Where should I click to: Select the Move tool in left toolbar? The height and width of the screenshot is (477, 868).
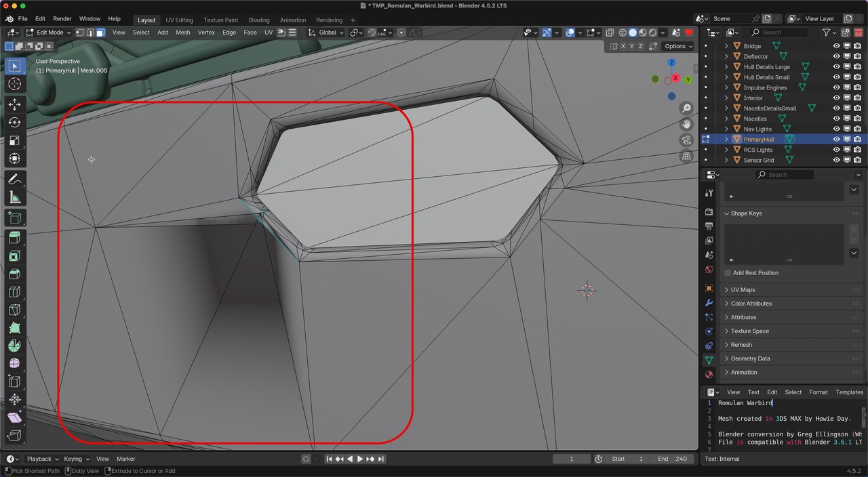(x=14, y=104)
